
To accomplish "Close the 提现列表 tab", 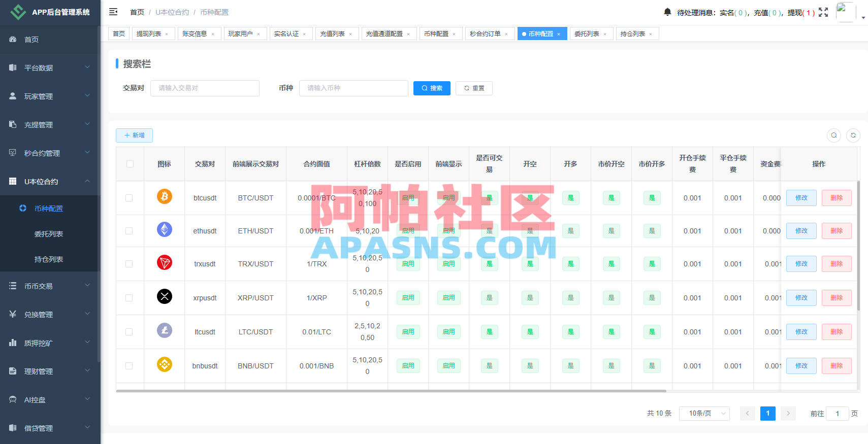I will pos(167,34).
